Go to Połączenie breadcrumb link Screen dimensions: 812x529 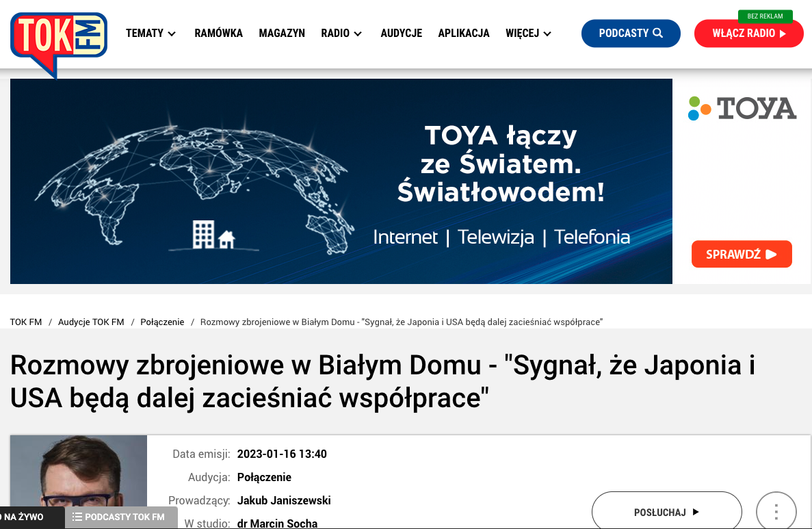click(x=162, y=322)
